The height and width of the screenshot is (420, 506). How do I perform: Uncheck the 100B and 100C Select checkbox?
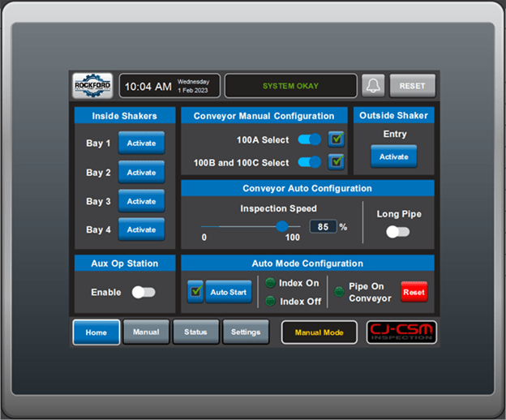(x=337, y=161)
